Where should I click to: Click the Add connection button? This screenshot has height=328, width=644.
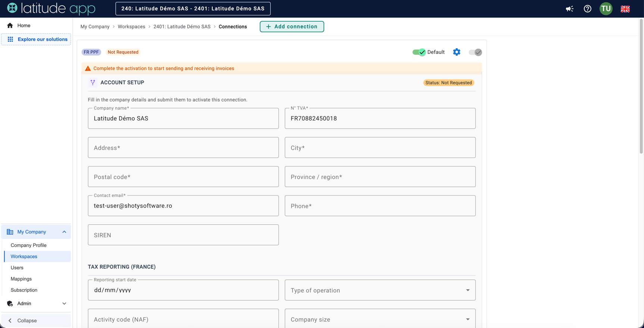[292, 27]
